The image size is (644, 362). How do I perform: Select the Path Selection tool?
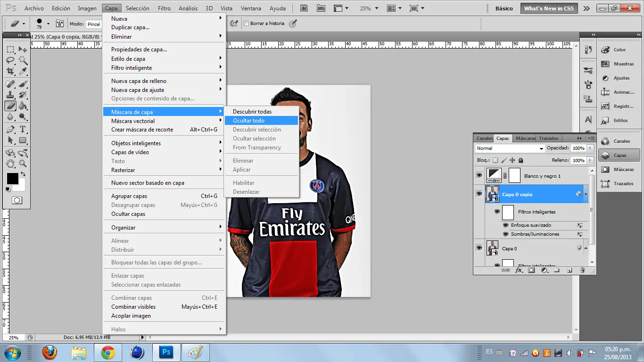(x=10, y=140)
